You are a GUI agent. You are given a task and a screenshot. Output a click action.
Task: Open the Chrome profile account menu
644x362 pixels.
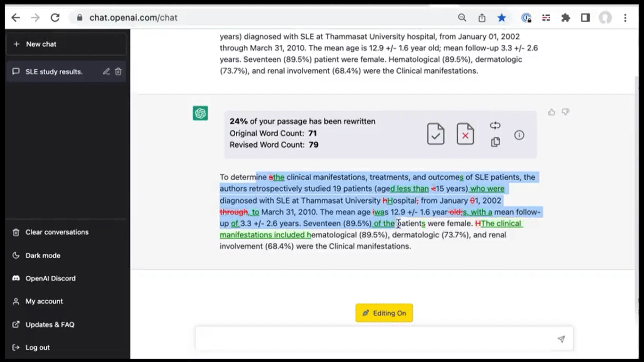pos(605,17)
